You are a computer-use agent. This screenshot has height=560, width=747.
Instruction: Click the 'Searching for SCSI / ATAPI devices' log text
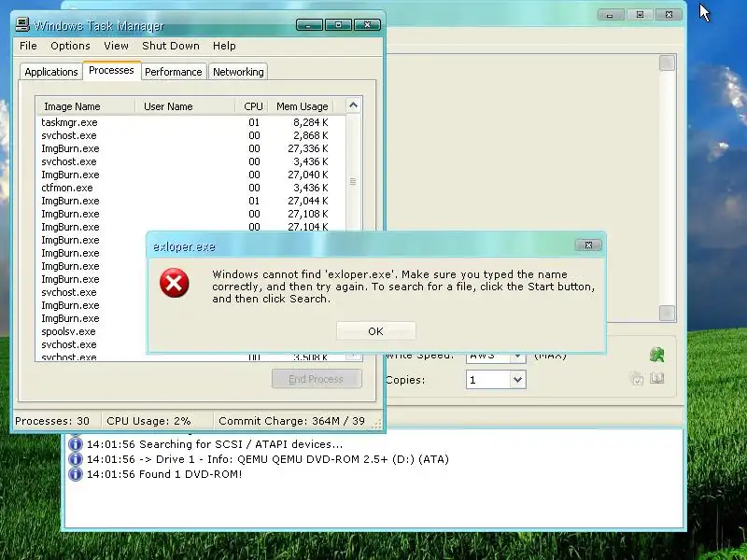point(241,444)
